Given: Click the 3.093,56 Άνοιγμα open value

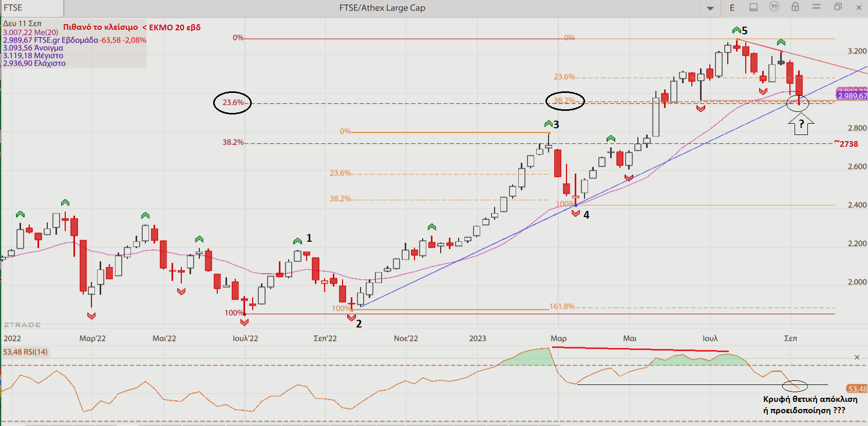Looking at the screenshot, I should [33, 48].
